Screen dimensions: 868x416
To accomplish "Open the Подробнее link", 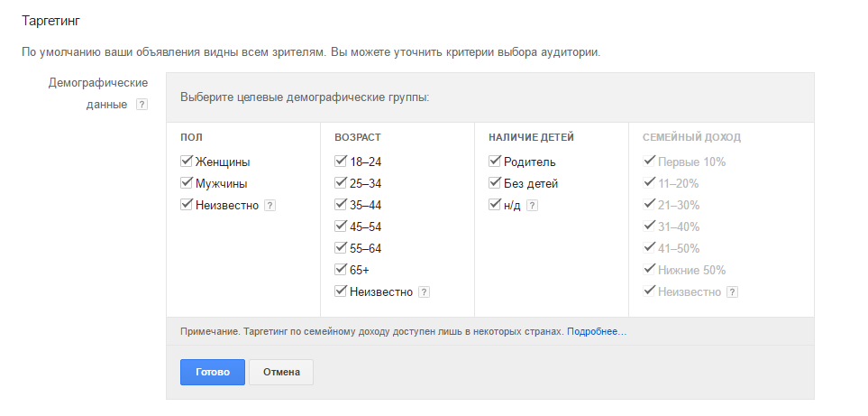I will point(596,332).
